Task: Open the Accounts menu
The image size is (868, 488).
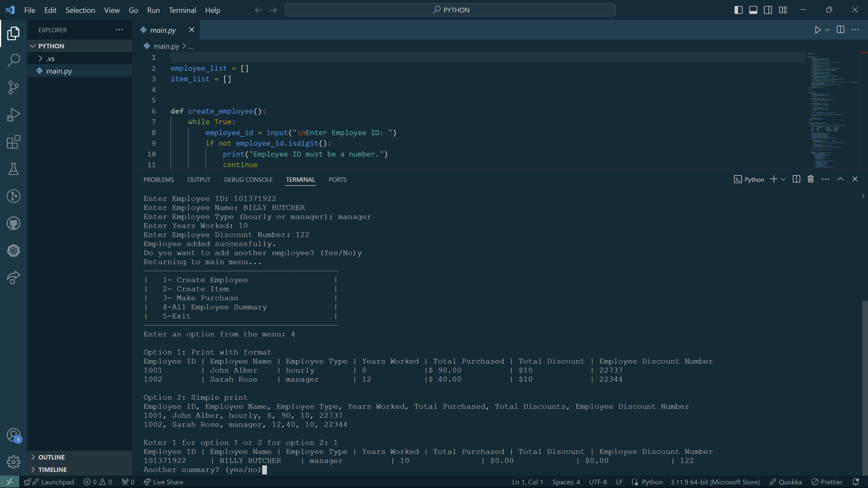Action: [x=14, y=435]
